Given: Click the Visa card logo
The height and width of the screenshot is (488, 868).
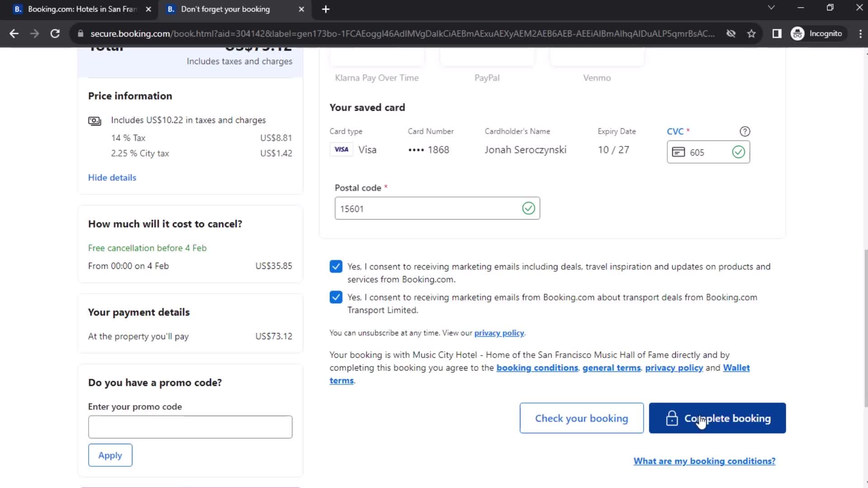Looking at the screenshot, I should click(x=341, y=150).
